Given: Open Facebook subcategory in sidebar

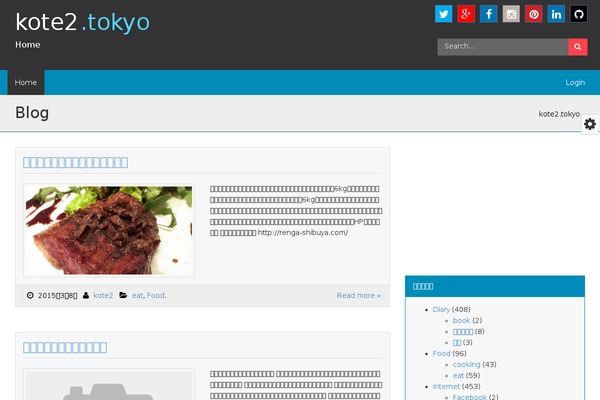Looking at the screenshot, I should (470, 397).
